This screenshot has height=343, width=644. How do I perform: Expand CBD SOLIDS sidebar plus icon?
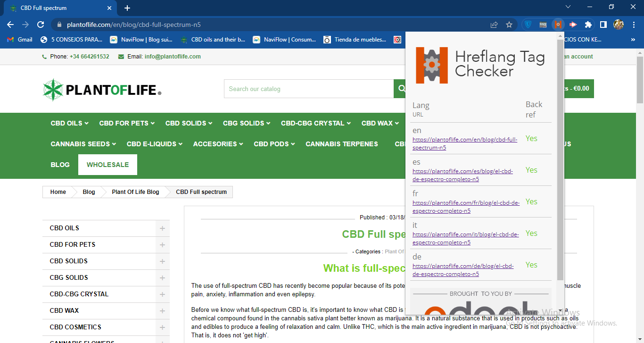162,261
